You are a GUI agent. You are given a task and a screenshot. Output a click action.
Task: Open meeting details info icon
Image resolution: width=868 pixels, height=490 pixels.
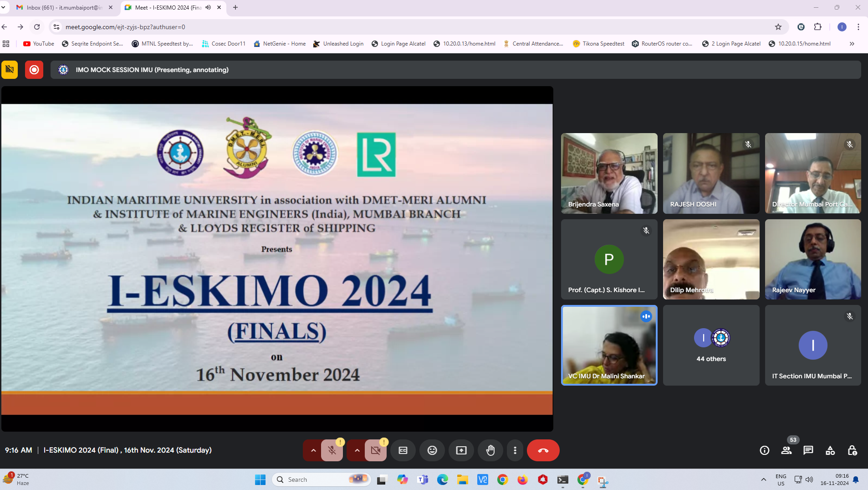tap(765, 450)
